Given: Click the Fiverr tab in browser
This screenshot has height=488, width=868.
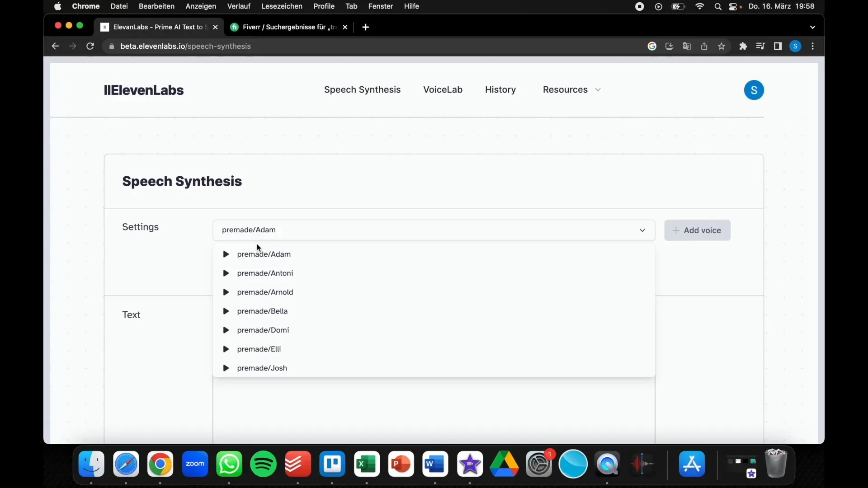Looking at the screenshot, I should click(x=288, y=27).
